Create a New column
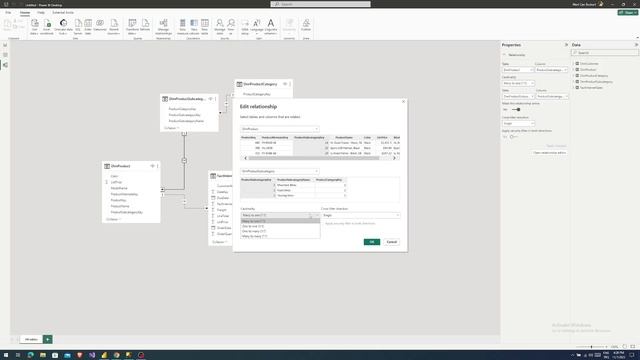The width and height of the screenshot is (640, 360). point(194,27)
